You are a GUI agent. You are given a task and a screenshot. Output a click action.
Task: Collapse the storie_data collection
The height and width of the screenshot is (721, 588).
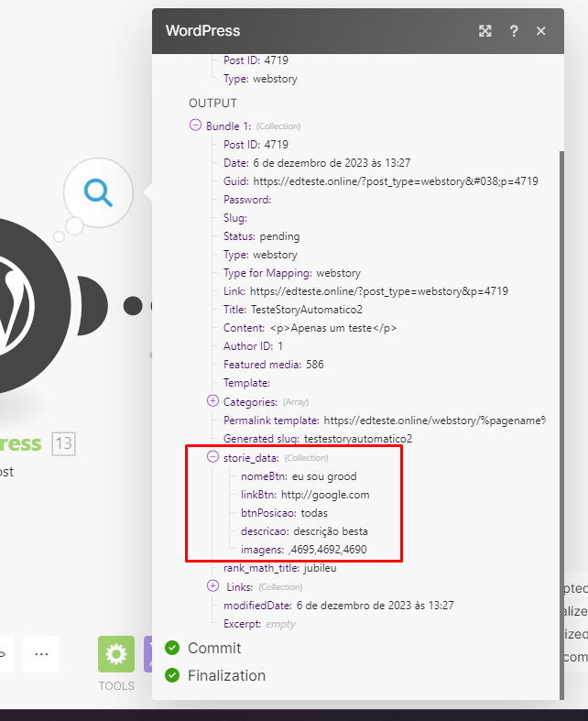(212, 456)
